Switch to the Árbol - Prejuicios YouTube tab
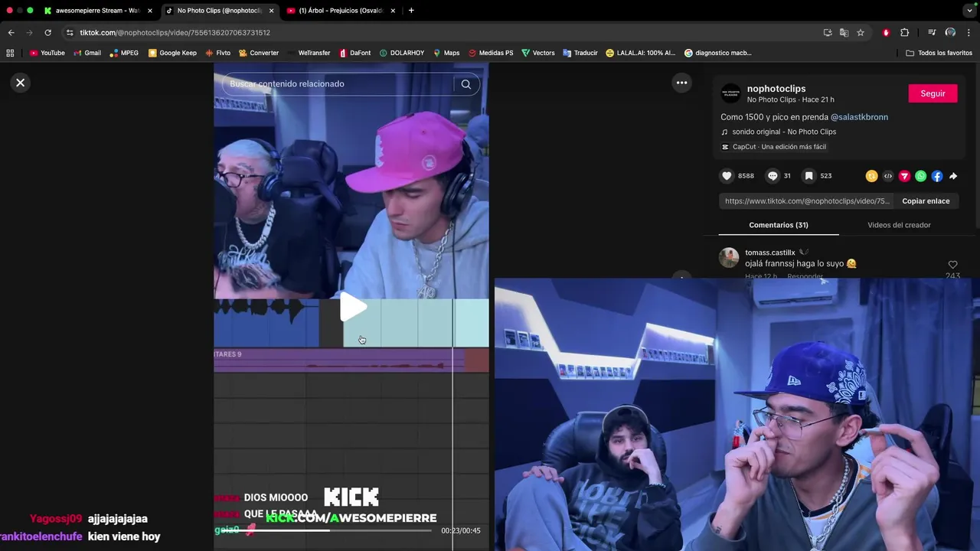Image resolution: width=980 pixels, height=551 pixels. tap(342, 11)
